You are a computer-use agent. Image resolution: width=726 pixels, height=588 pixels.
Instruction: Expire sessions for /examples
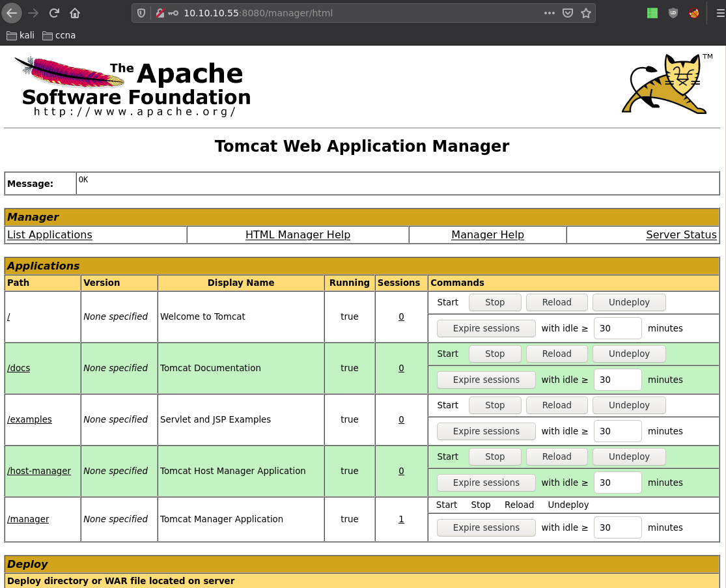tap(486, 431)
